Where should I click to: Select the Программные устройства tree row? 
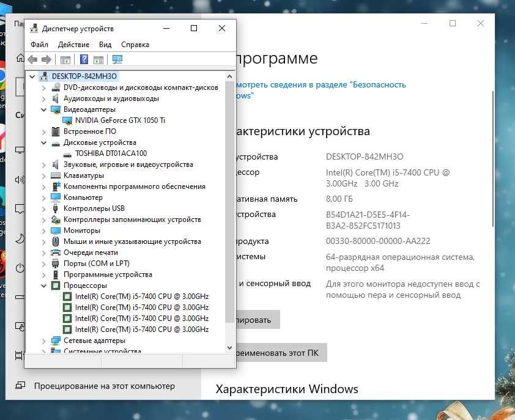[x=108, y=274]
